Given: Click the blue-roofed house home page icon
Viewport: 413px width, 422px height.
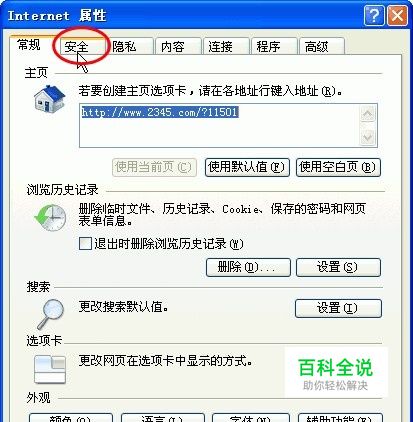Looking at the screenshot, I should pyautogui.click(x=50, y=98).
